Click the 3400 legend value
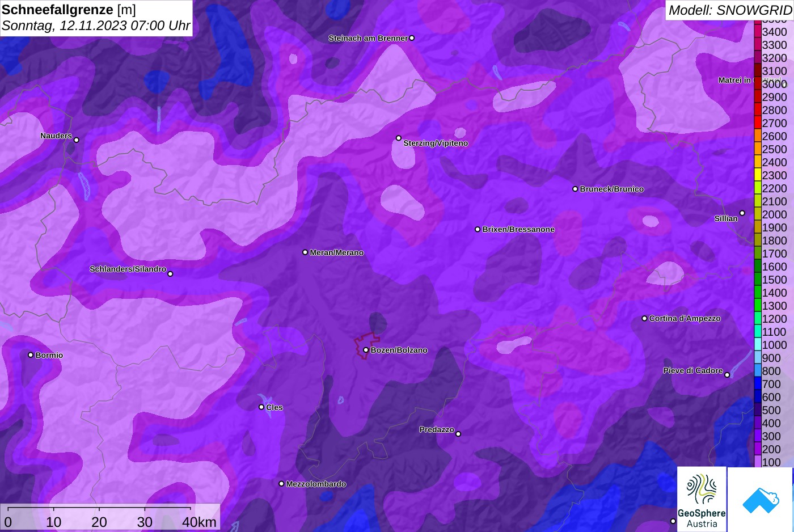The width and height of the screenshot is (794, 532). click(774, 32)
